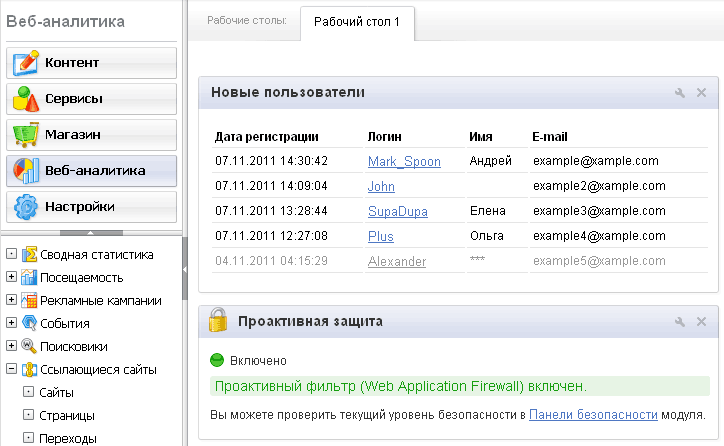Open the Магазин menu section
This screenshot has height=446, width=724.
click(91, 134)
